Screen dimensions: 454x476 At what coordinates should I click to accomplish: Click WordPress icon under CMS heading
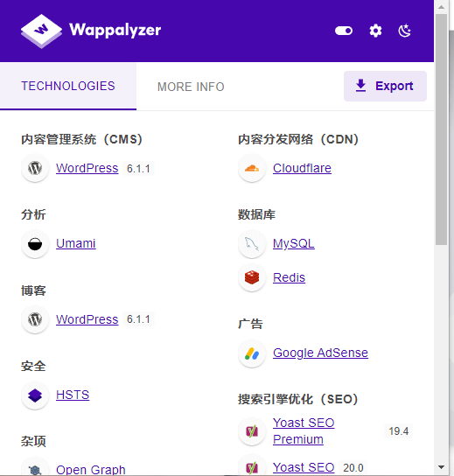click(x=35, y=168)
